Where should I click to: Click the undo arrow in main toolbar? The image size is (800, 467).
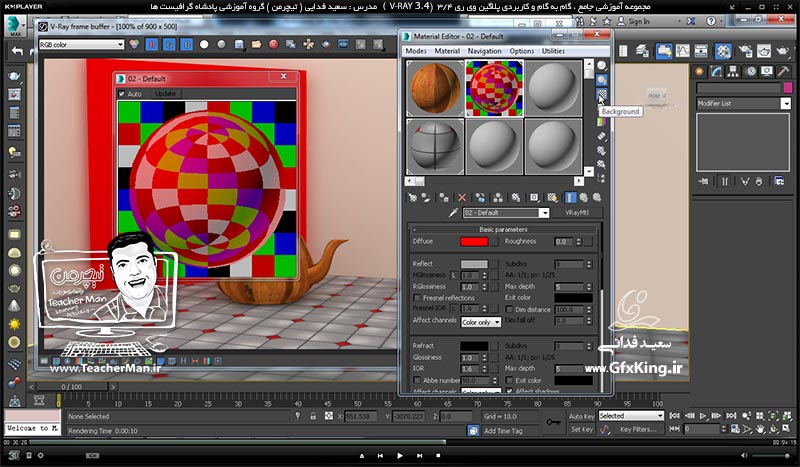pyautogui.click(x=17, y=51)
